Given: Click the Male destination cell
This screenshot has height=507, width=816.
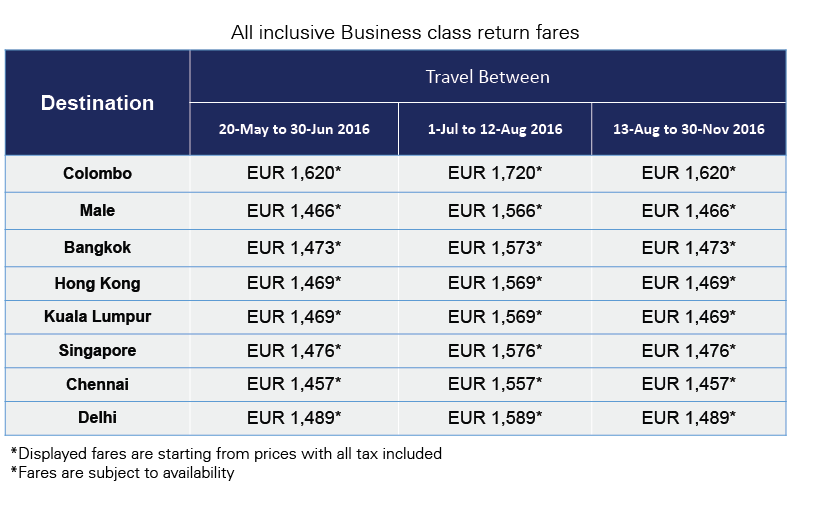Looking at the screenshot, I should [x=97, y=210].
